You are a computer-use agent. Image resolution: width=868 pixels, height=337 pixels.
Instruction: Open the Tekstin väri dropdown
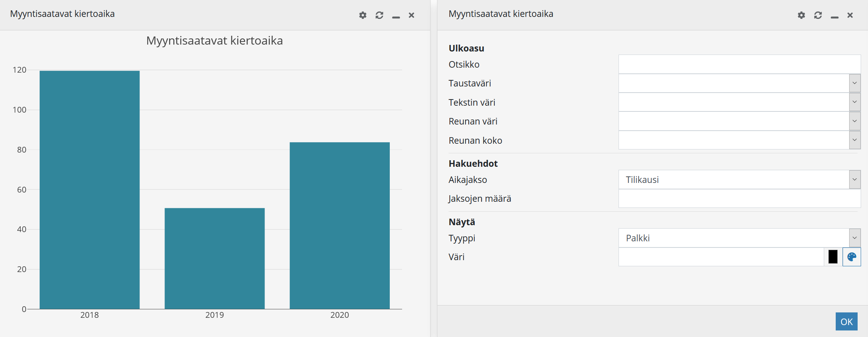point(855,102)
